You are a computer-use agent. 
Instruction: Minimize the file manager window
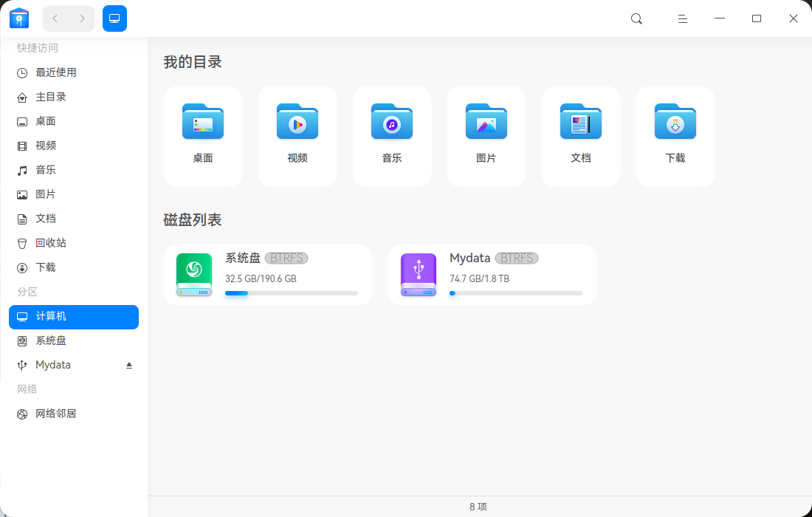point(719,18)
